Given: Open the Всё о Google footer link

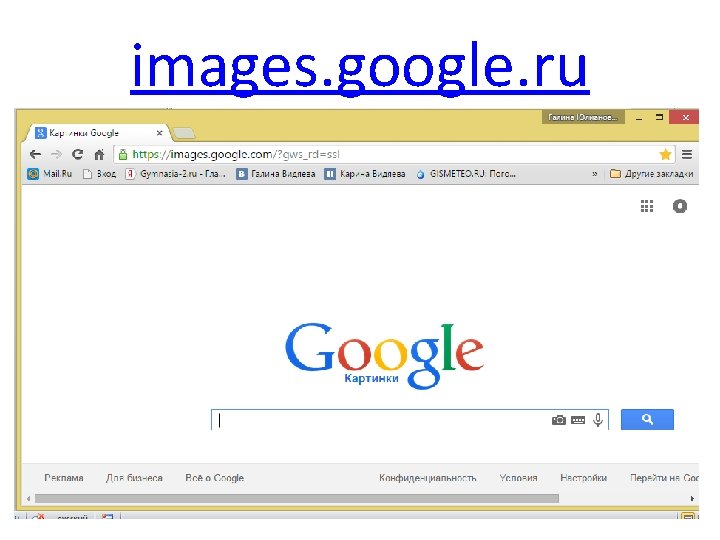Looking at the screenshot, I should [x=214, y=478].
